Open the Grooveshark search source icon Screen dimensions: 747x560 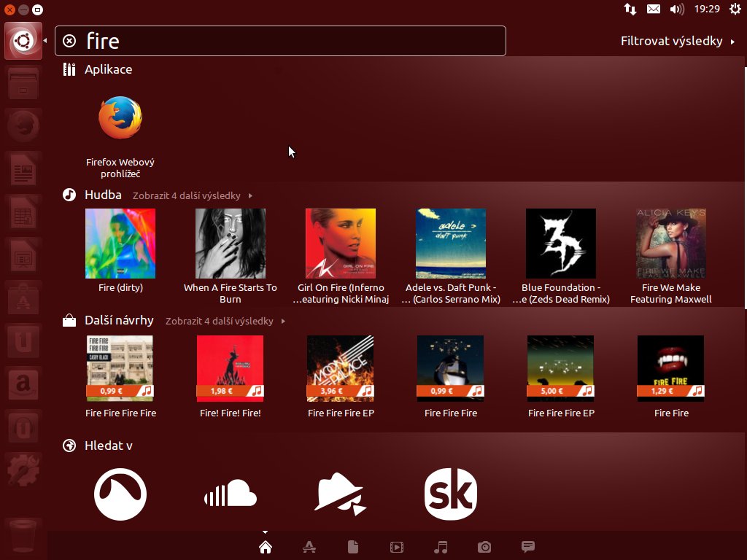(120, 494)
